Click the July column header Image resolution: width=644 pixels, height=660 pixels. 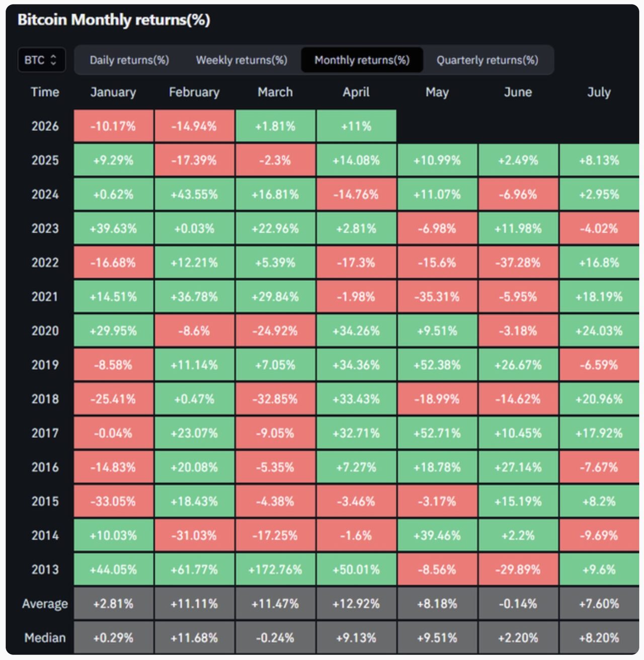[599, 92]
